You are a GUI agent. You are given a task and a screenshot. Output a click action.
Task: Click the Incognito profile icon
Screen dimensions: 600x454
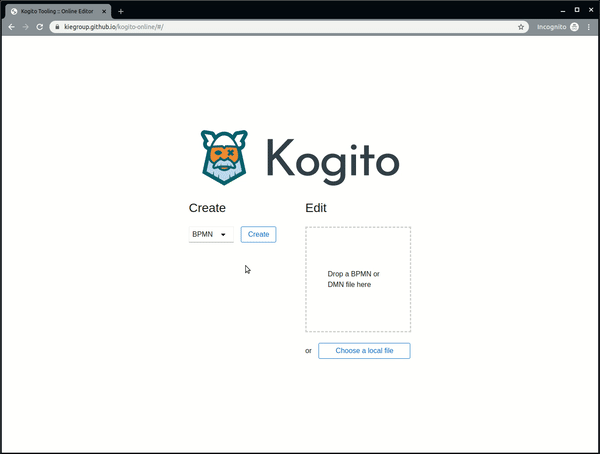(574, 27)
